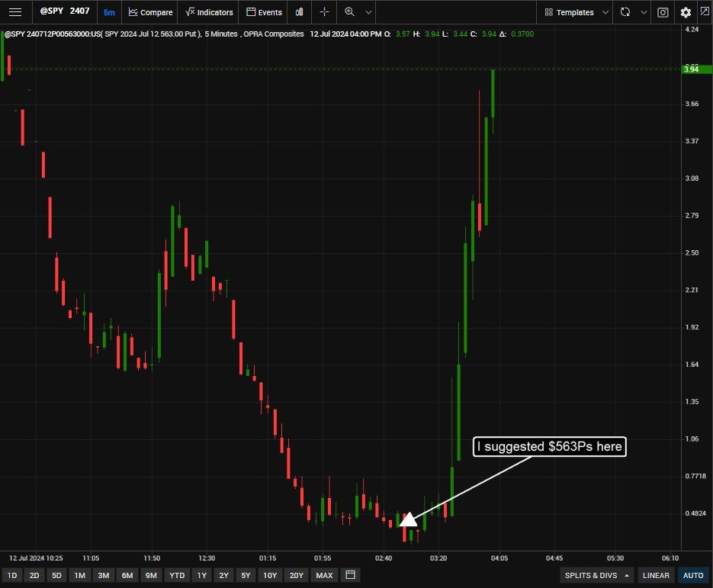Select the 1D range
713x588 pixels.
click(12, 575)
